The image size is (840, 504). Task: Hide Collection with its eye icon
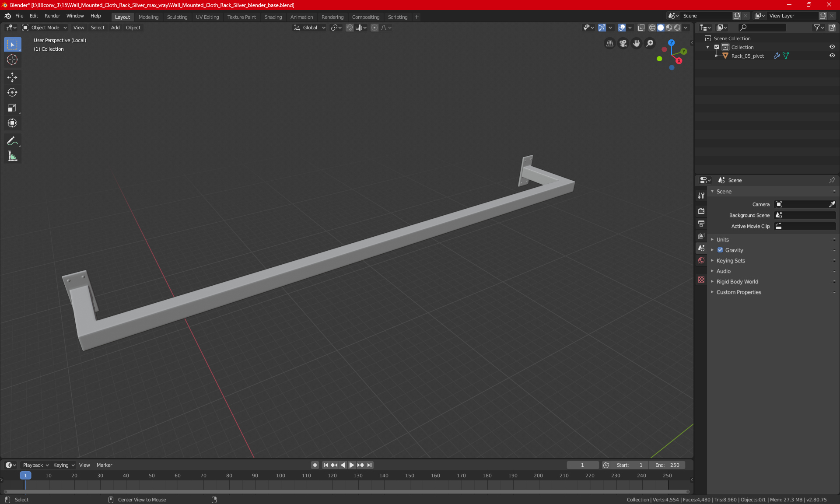[x=832, y=47]
